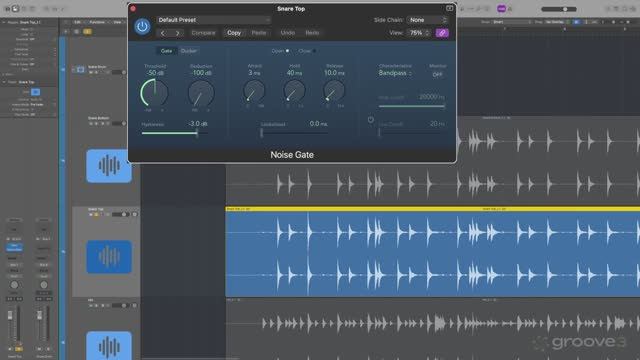Toggle the Monitor Off button

click(x=437, y=74)
